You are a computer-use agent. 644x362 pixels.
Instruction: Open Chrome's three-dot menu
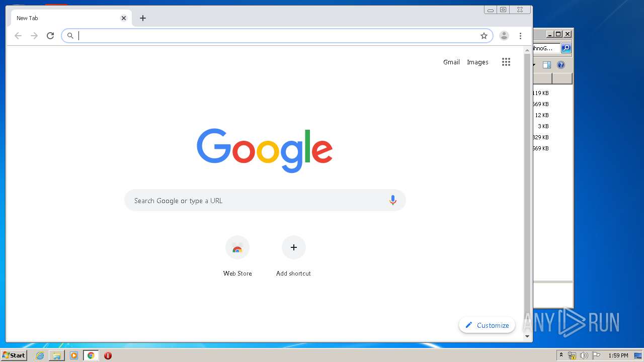[520, 36]
